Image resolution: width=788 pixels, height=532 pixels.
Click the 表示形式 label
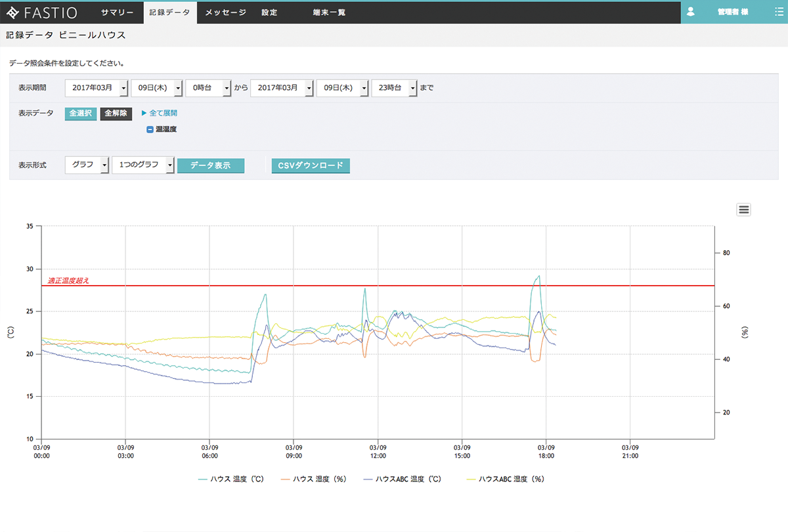click(x=32, y=165)
